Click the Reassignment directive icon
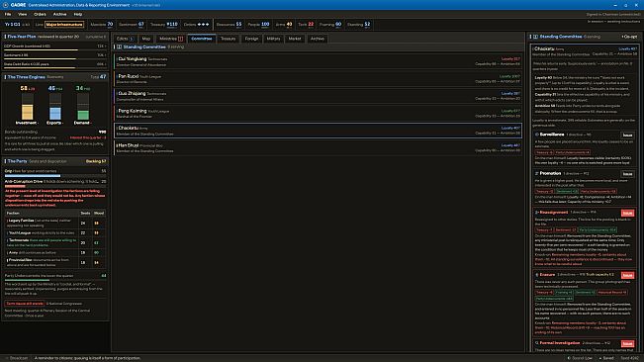Image resolution: width=644 pixels, height=362 pixels. point(537,213)
